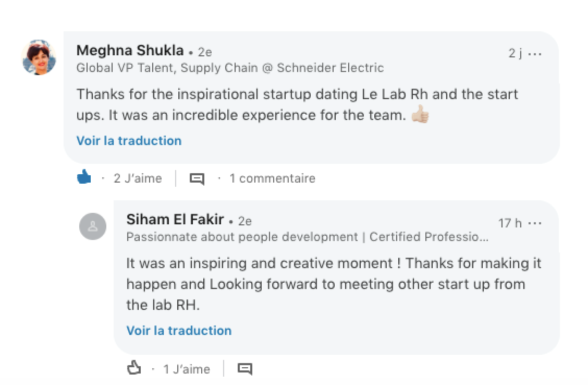Click the 17 h timestamp on Siham's reply
Image resolution: width=588 pixels, height=385 pixels.
pyautogui.click(x=510, y=223)
